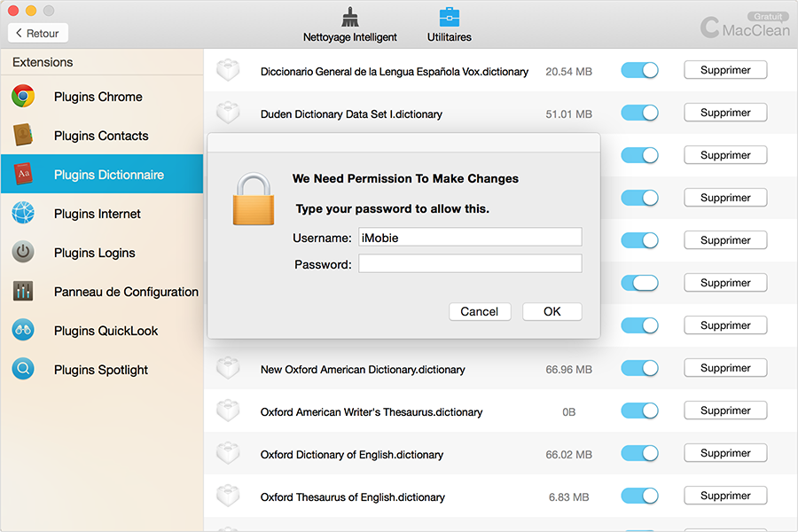Confirm the permission dialog with OK
Image resolution: width=798 pixels, height=532 pixels.
(552, 311)
